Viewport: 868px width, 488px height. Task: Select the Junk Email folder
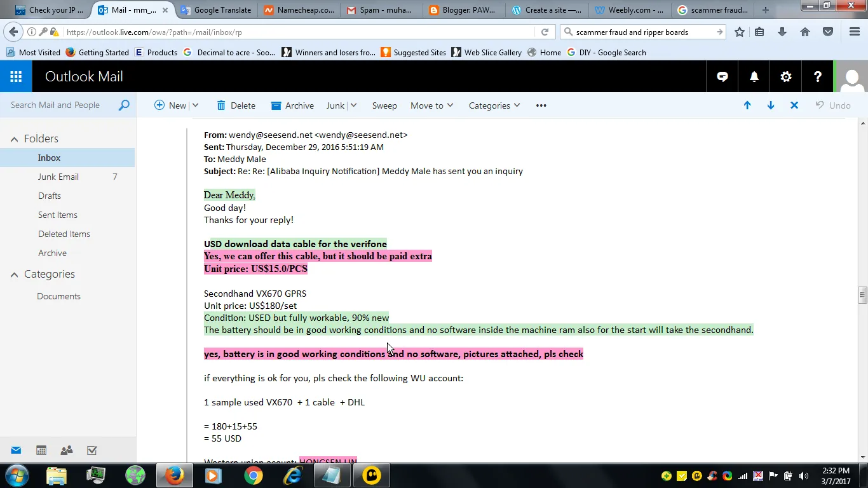click(58, 177)
